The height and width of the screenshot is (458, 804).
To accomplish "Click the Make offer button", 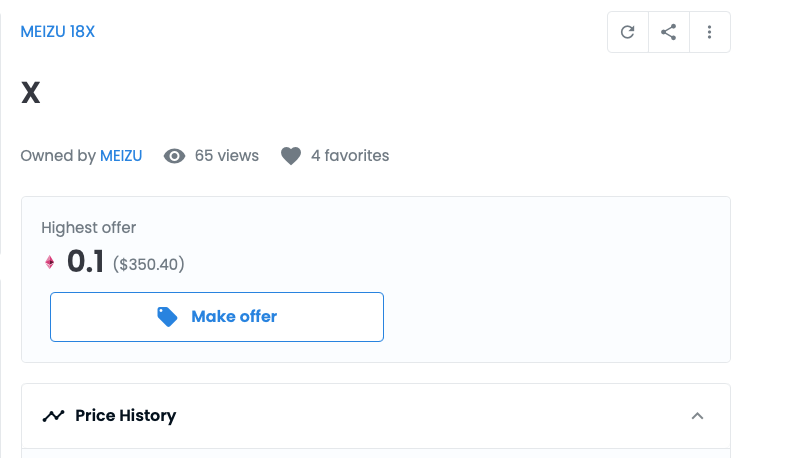I will pyautogui.click(x=217, y=317).
